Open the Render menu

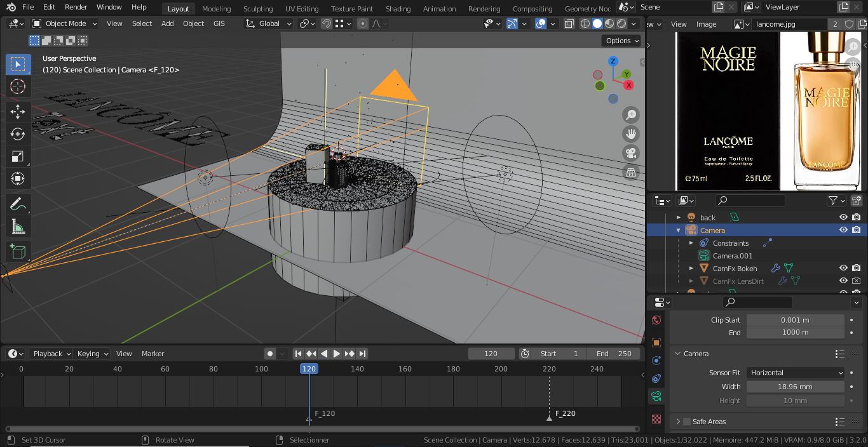(76, 7)
